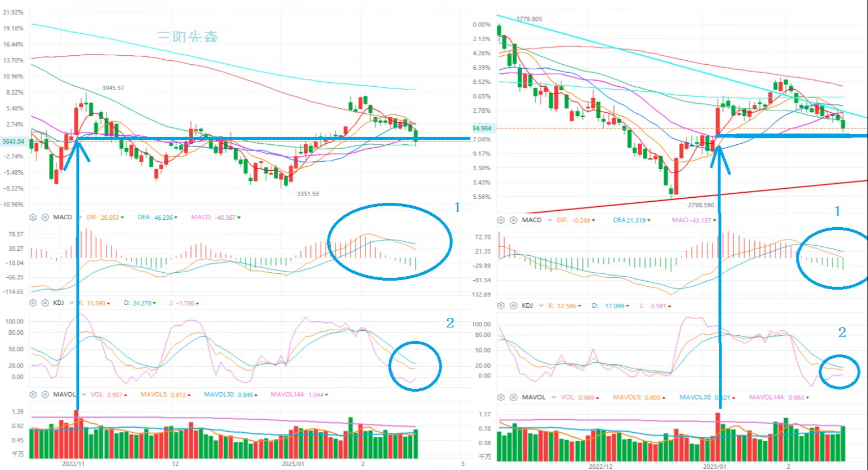The width and height of the screenshot is (868, 470).
Task: Click the 2022/12 date on the time axis
Action: [600, 466]
